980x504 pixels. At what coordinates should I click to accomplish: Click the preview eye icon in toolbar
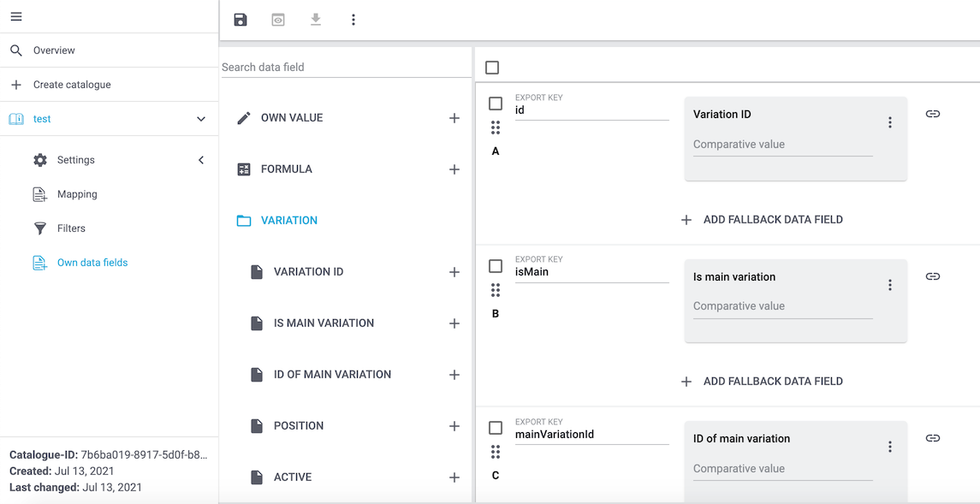(278, 20)
